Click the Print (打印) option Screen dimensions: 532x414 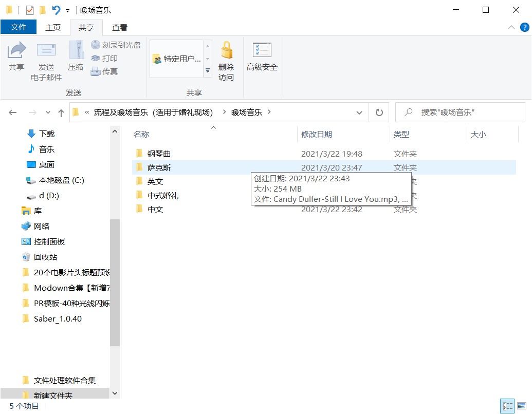[104, 59]
